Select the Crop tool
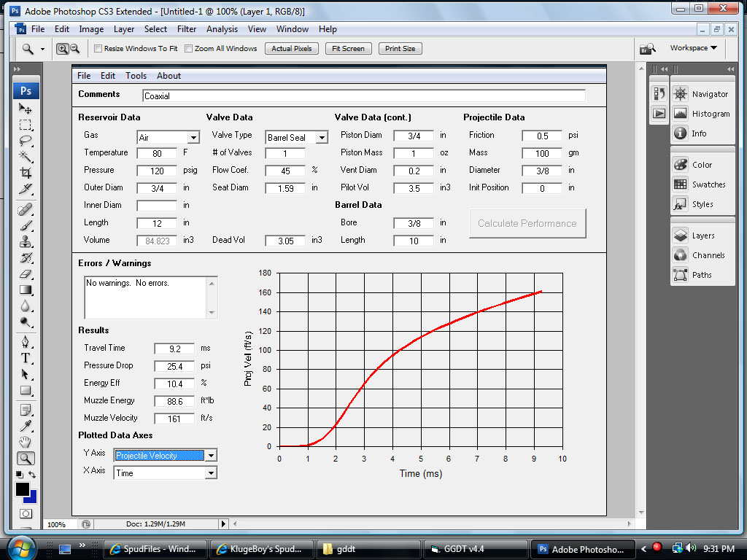The height and width of the screenshot is (560, 747). tap(26, 173)
